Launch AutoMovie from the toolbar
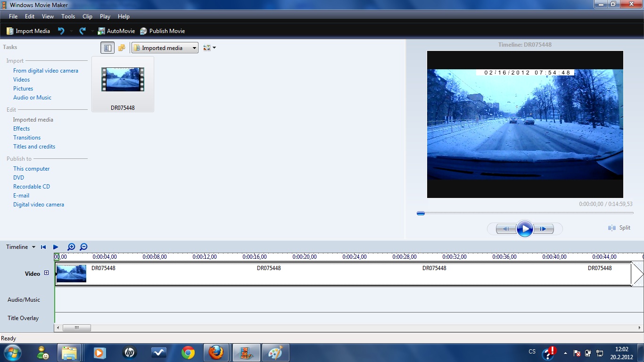This screenshot has width=644, height=362. coord(116,31)
